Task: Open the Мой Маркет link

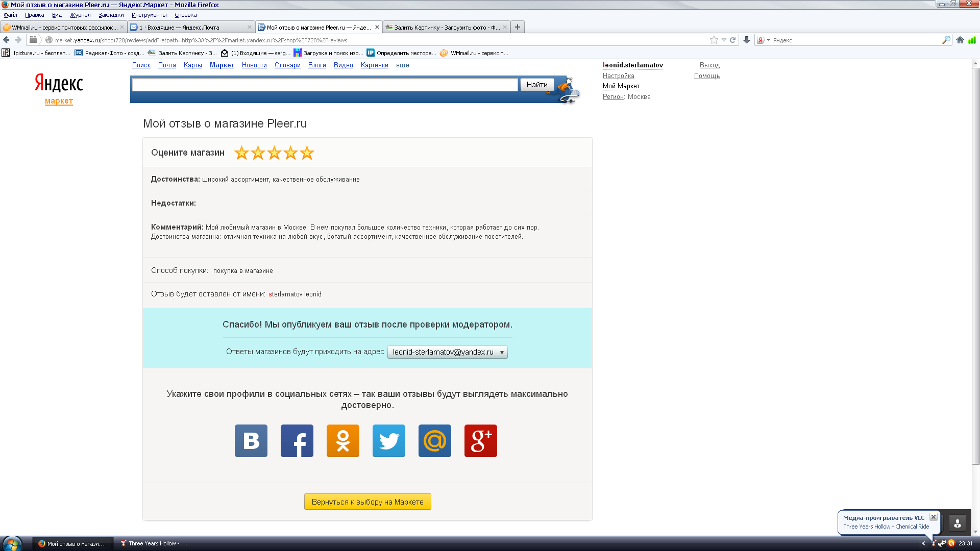Action: click(x=621, y=86)
